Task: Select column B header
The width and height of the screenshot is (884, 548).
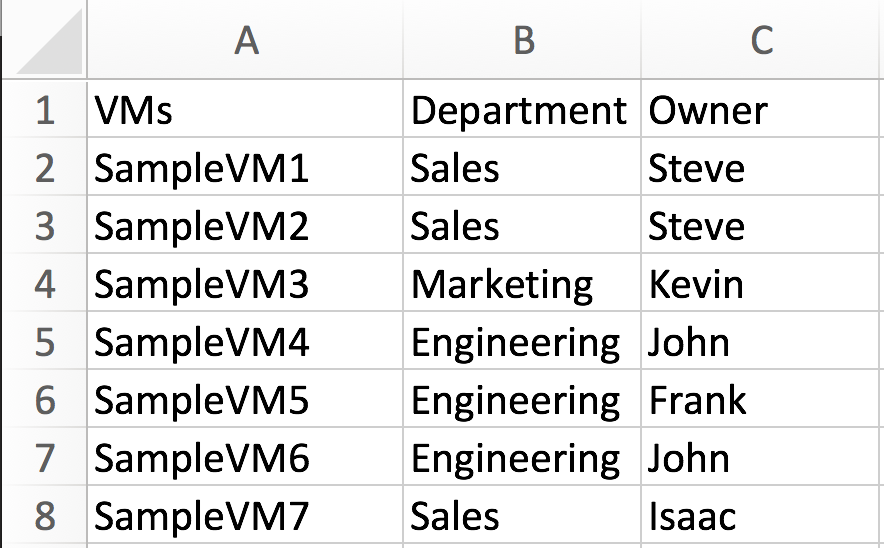Action: 522,40
